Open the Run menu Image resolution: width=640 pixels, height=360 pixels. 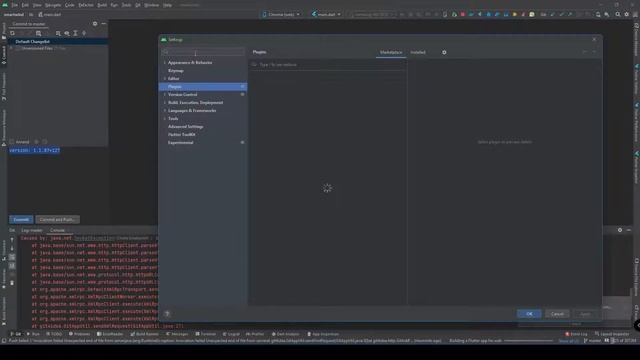(114, 5)
